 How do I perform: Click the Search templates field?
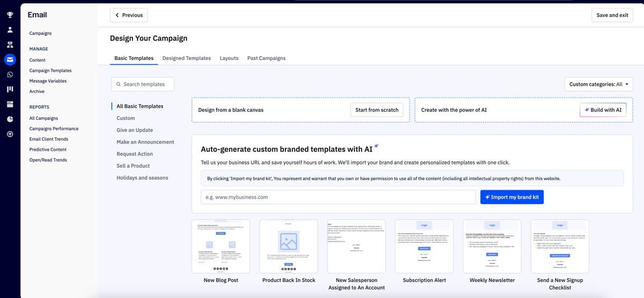click(143, 84)
